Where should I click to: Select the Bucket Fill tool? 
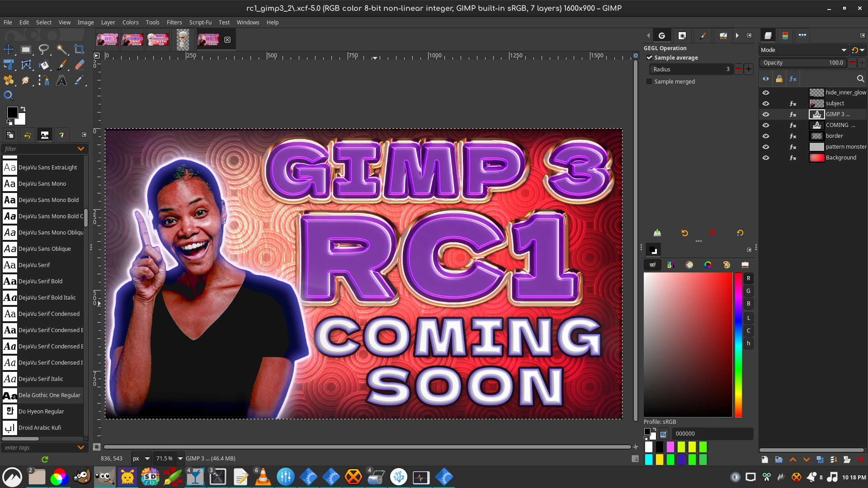(44, 65)
